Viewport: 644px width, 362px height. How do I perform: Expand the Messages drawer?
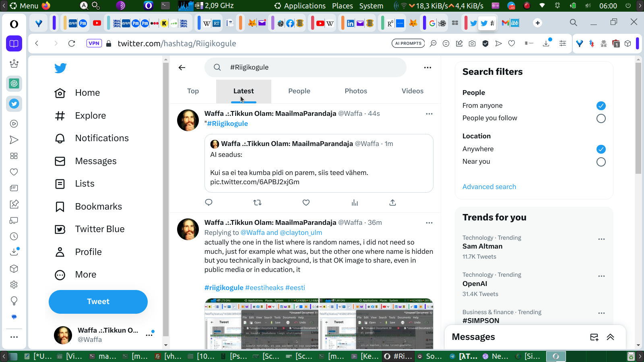(610, 337)
